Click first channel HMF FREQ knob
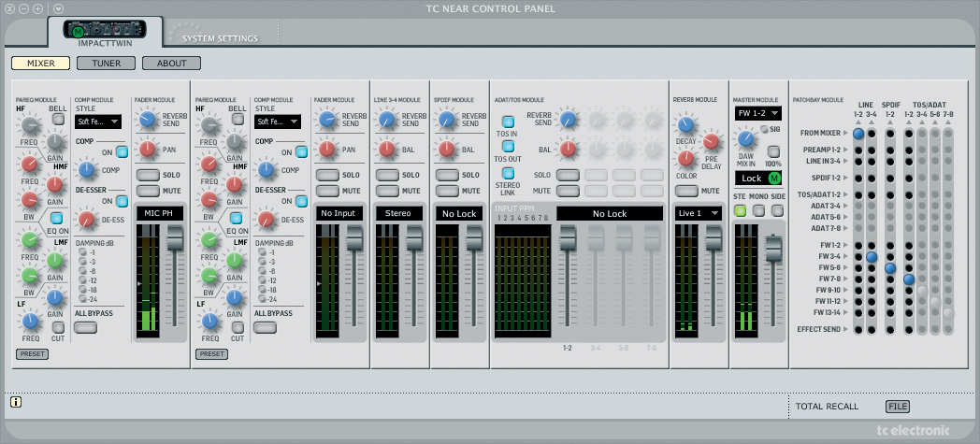Screen dimensions: 980x444 [x=29, y=165]
